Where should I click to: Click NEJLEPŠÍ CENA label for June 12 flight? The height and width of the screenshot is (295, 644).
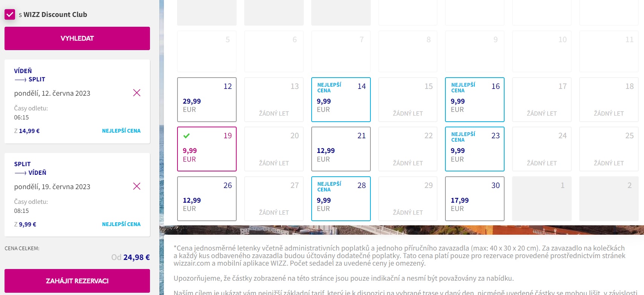[x=121, y=131]
